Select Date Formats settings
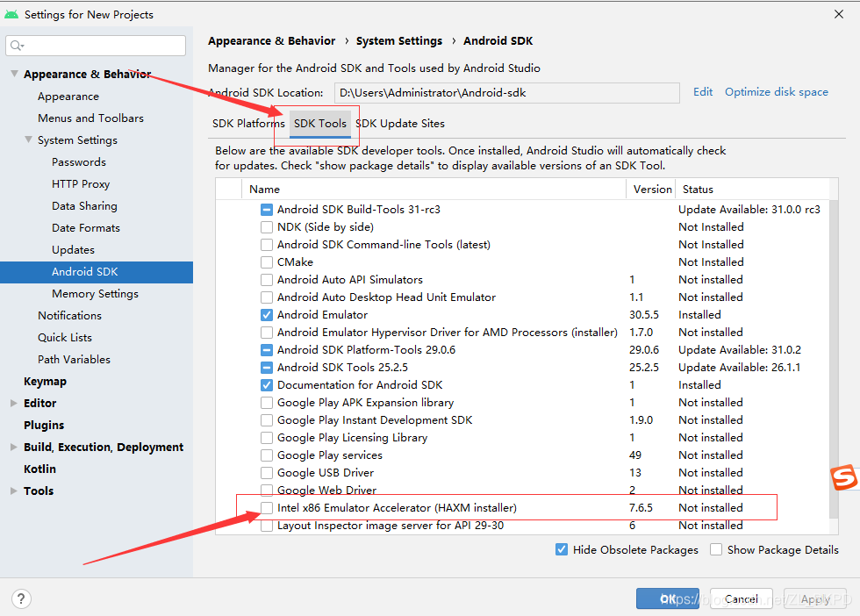This screenshot has width=860, height=616. (86, 228)
